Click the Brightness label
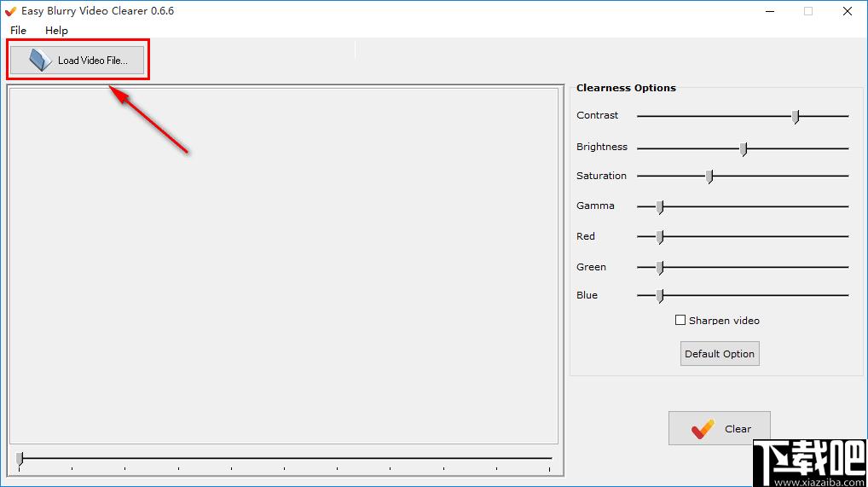The width and height of the screenshot is (868, 487). pyautogui.click(x=602, y=147)
